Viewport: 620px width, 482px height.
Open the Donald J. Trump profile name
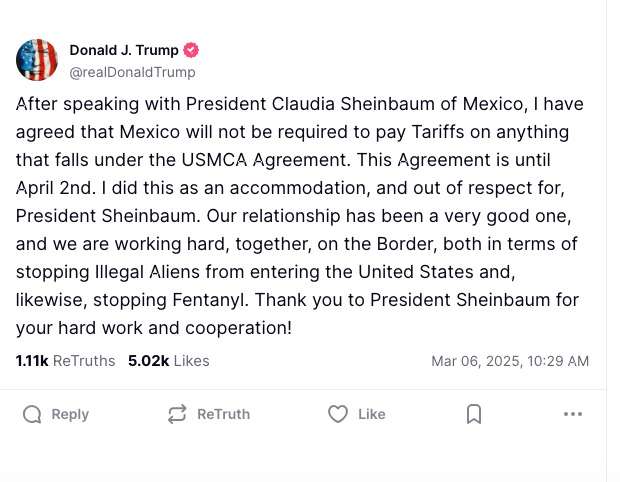(124, 50)
